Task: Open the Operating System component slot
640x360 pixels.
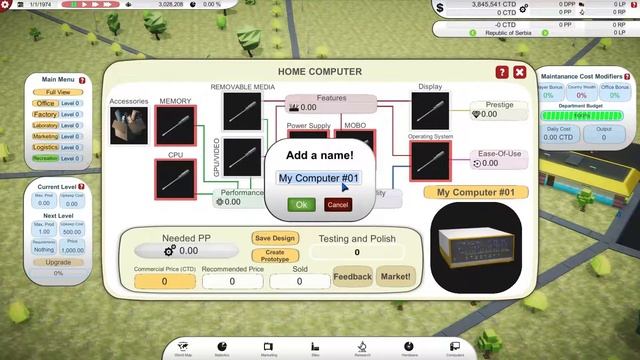Action: (x=430, y=161)
